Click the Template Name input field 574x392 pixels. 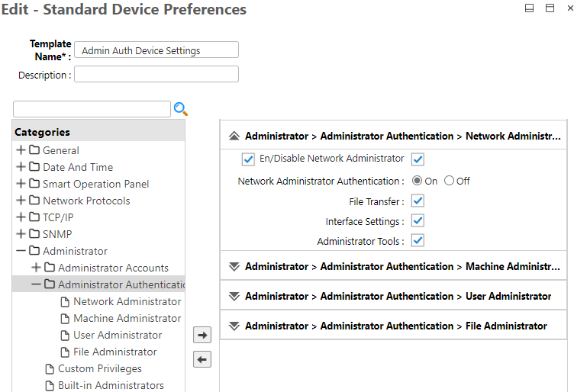pyautogui.click(x=156, y=50)
